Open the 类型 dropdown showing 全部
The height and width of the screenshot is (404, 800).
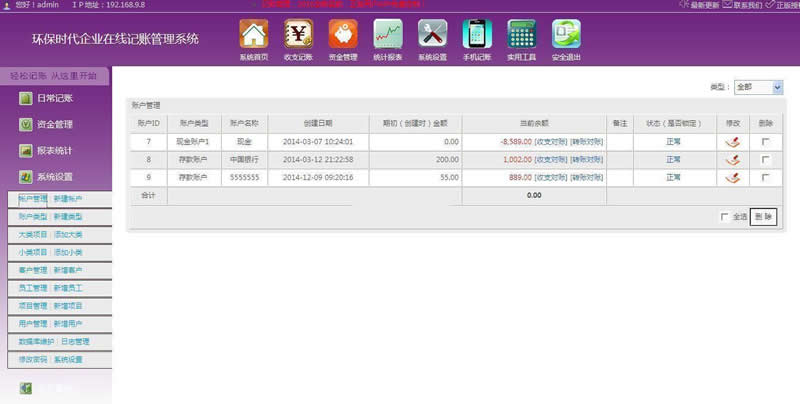(757, 88)
